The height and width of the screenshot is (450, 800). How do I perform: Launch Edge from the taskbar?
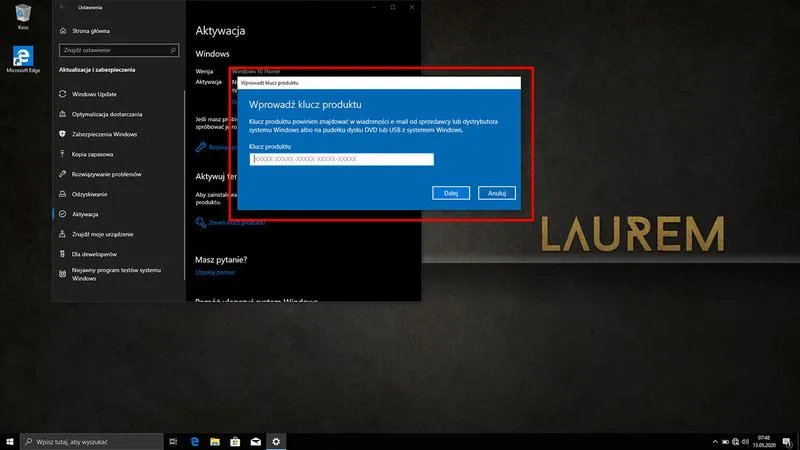click(194, 441)
